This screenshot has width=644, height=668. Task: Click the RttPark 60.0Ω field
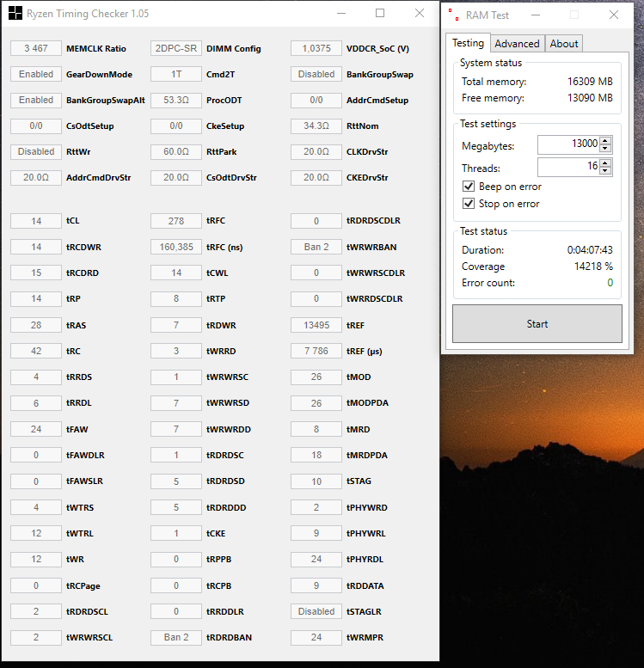pos(176,151)
